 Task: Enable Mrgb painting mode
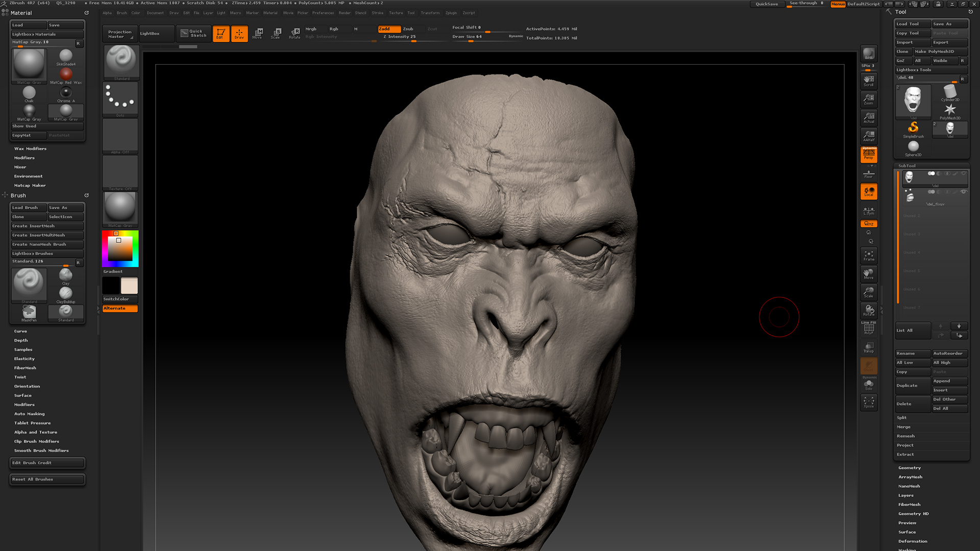point(311,29)
